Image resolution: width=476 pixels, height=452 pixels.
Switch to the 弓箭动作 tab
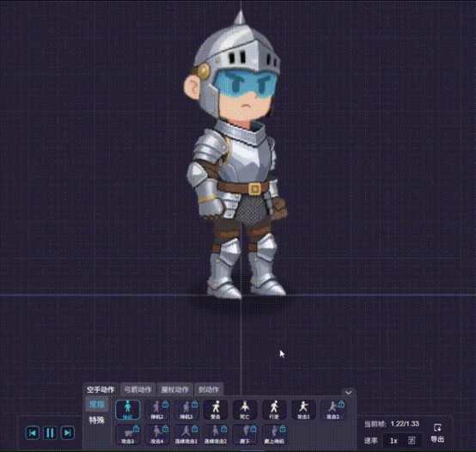[137, 389]
